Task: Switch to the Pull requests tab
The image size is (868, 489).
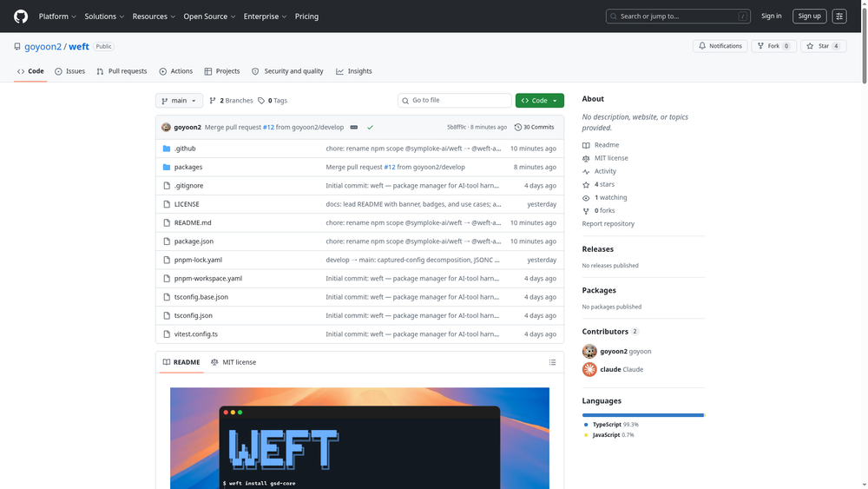Action: (x=122, y=71)
